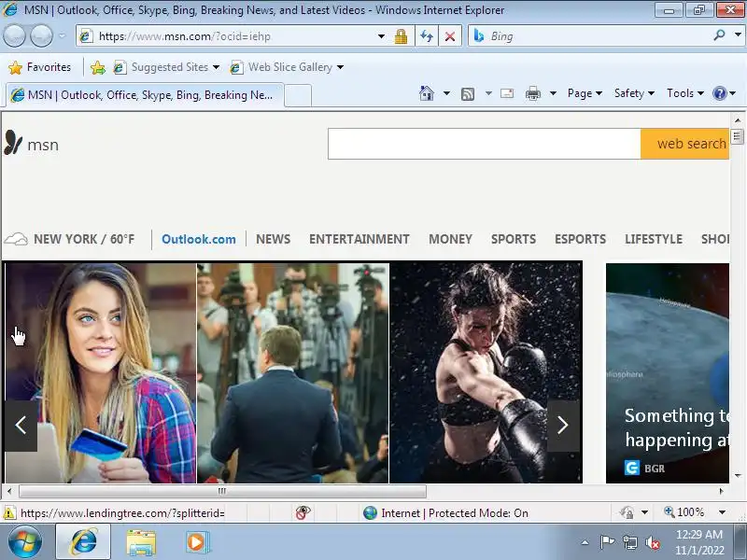Click the privacy report eye icon
The image size is (747, 560).
click(303, 512)
